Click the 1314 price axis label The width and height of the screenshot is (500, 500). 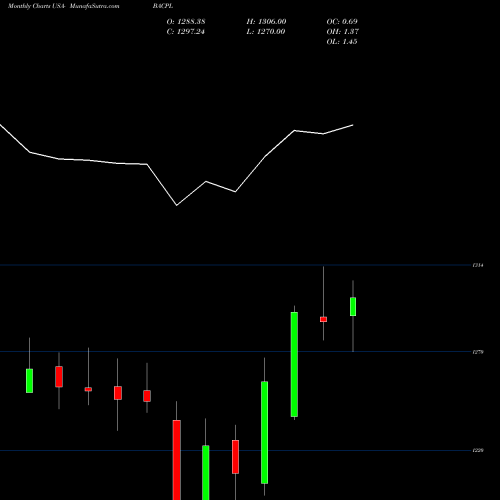click(x=478, y=265)
